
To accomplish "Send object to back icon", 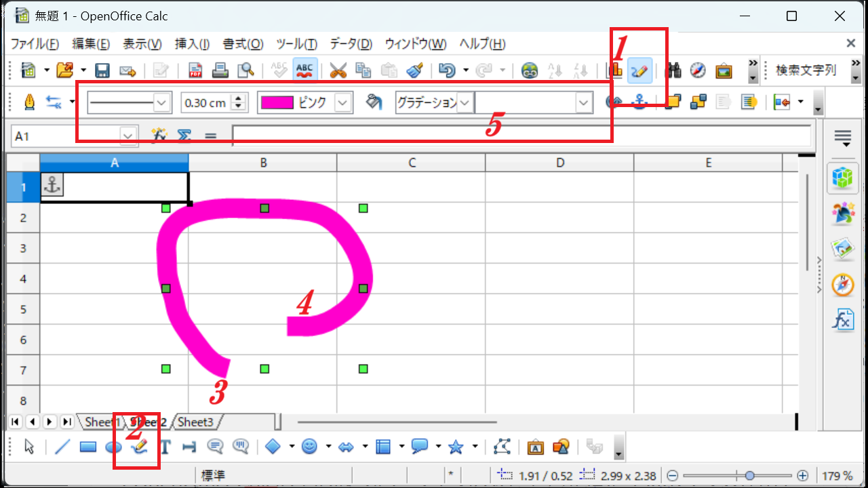I will click(697, 102).
